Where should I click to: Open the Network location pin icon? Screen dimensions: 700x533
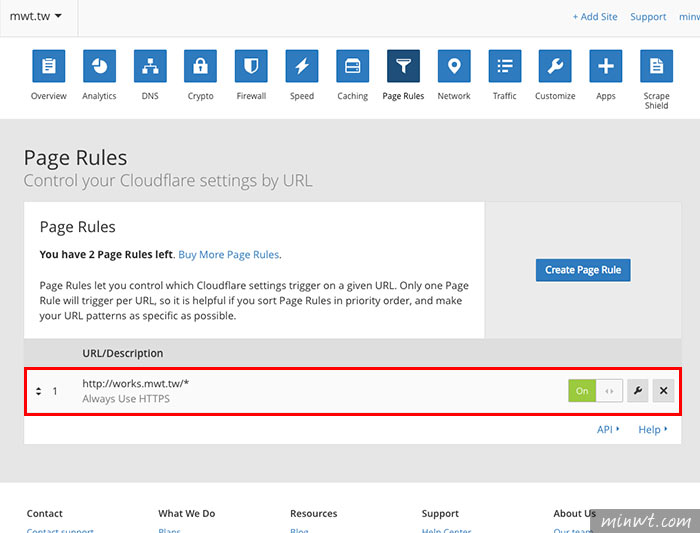coord(454,66)
